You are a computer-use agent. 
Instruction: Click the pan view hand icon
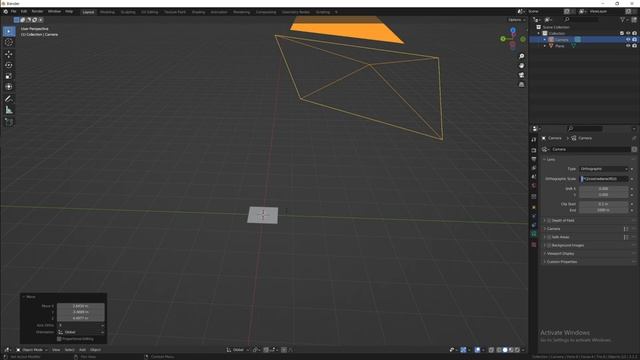[521, 66]
